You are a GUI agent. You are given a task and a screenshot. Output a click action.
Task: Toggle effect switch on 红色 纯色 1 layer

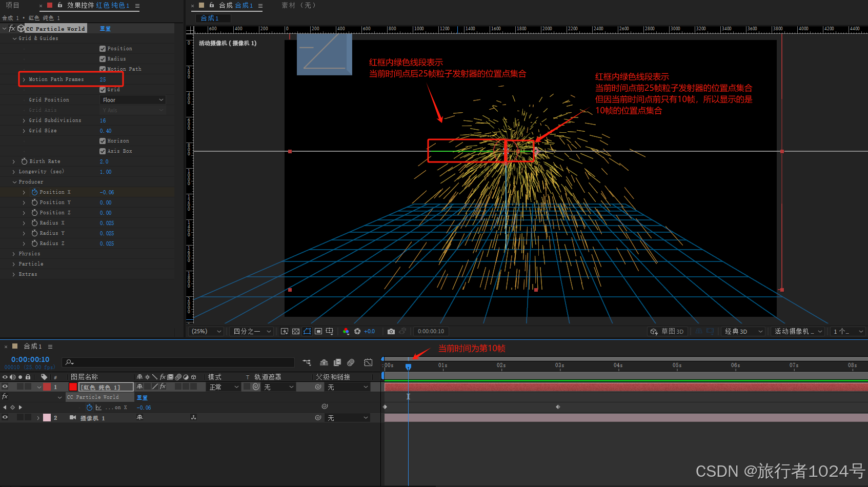click(x=163, y=387)
